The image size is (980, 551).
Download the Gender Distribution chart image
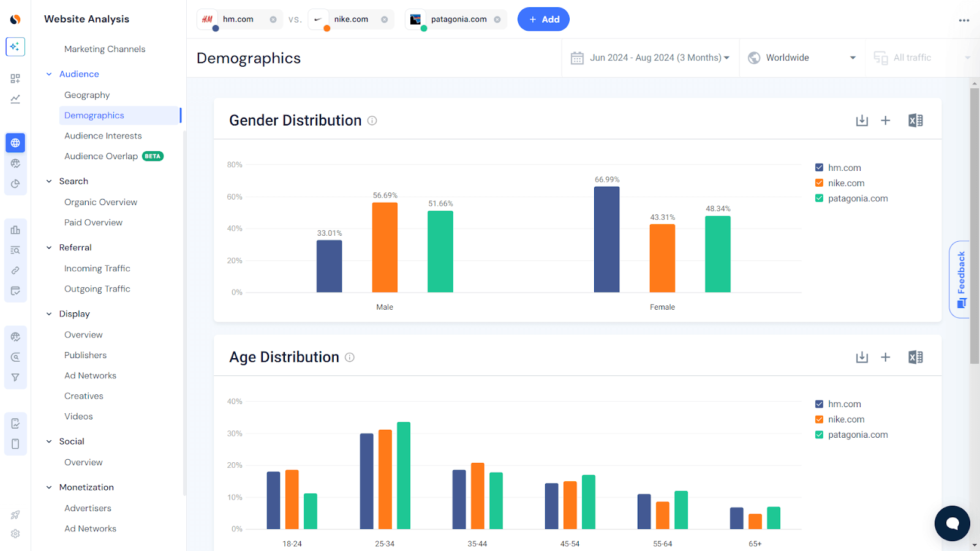coord(862,120)
